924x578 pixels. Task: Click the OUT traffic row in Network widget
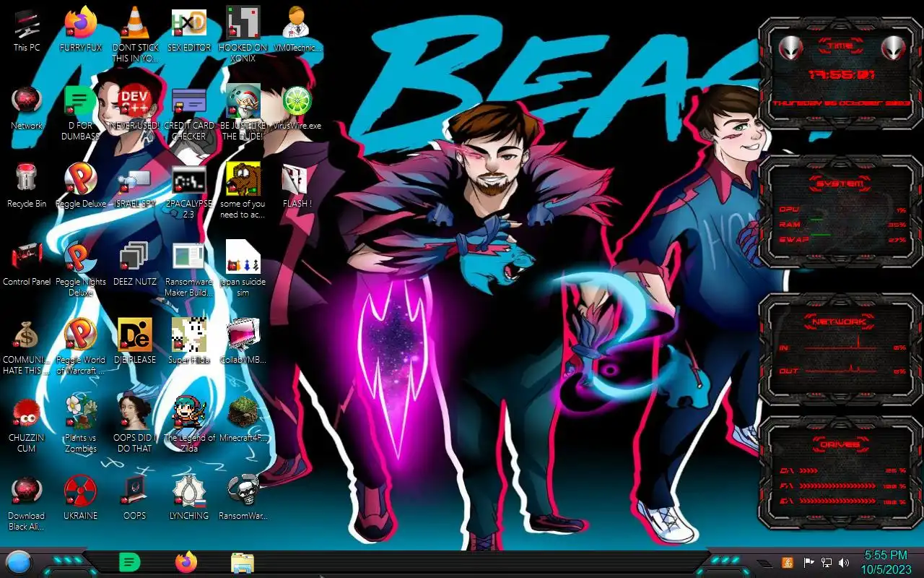[x=842, y=370]
